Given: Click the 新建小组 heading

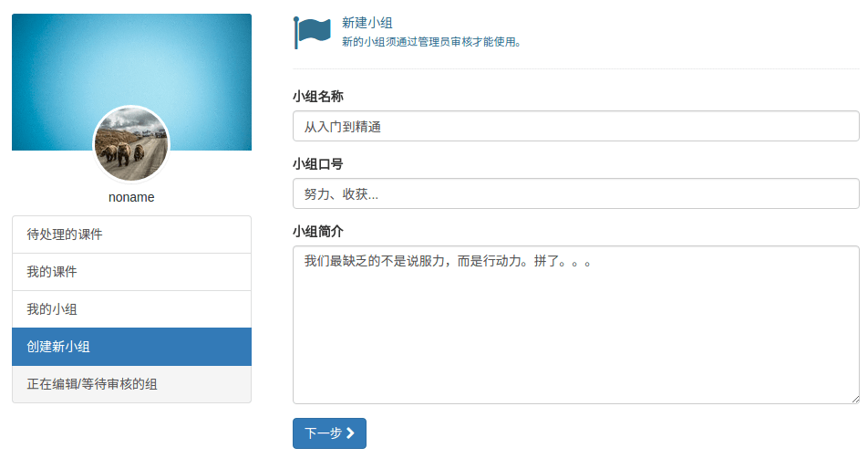Looking at the screenshot, I should pos(367,23).
